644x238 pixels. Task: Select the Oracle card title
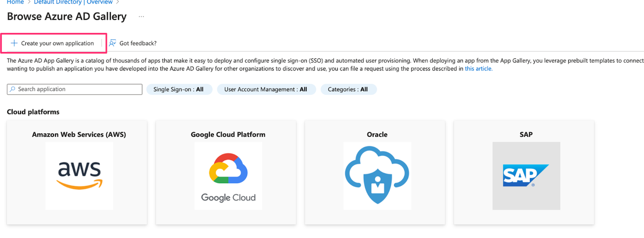click(x=377, y=135)
